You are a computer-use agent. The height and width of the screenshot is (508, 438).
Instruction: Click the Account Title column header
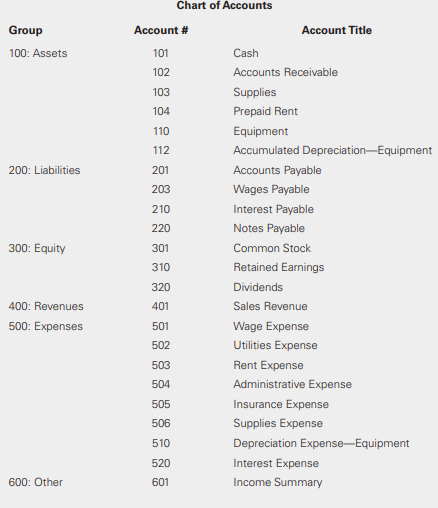(337, 30)
